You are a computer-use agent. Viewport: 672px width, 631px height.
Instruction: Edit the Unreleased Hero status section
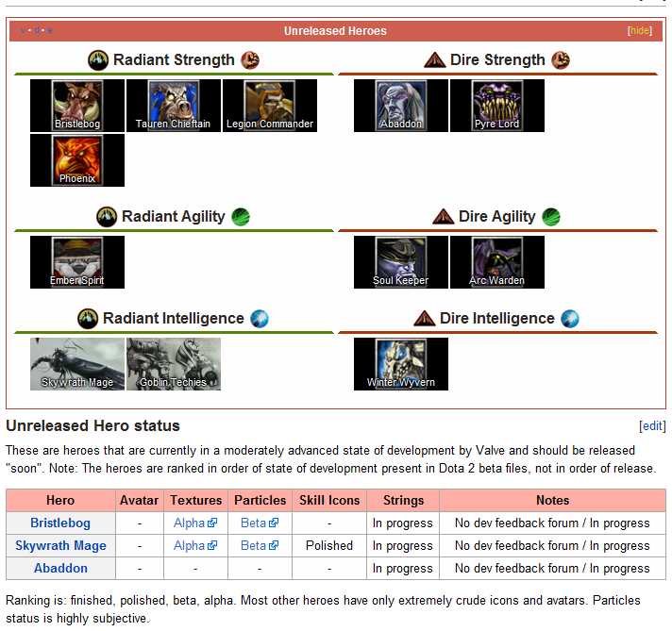click(652, 426)
